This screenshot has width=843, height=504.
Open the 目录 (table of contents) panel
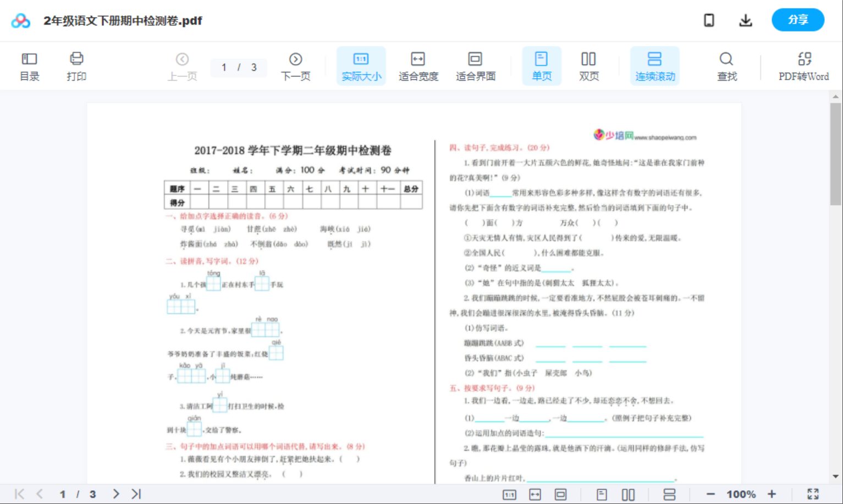point(29,65)
